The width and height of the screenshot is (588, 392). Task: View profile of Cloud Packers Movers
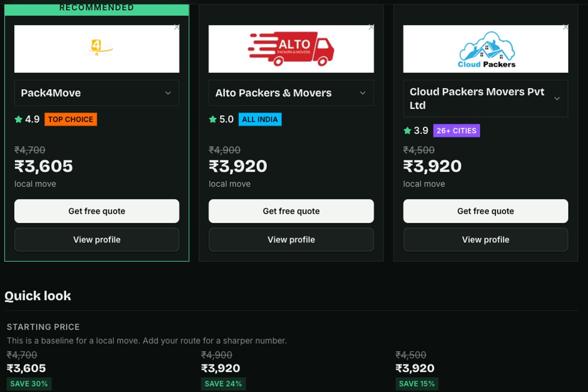[x=486, y=240]
